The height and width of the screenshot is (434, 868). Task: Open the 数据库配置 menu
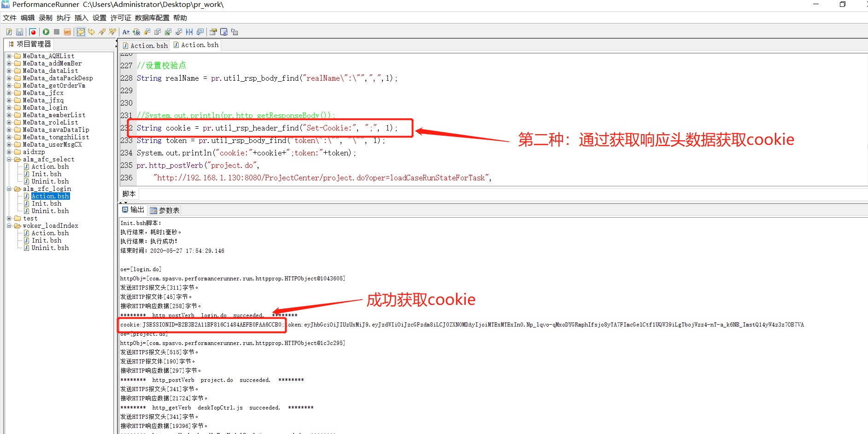152,18
